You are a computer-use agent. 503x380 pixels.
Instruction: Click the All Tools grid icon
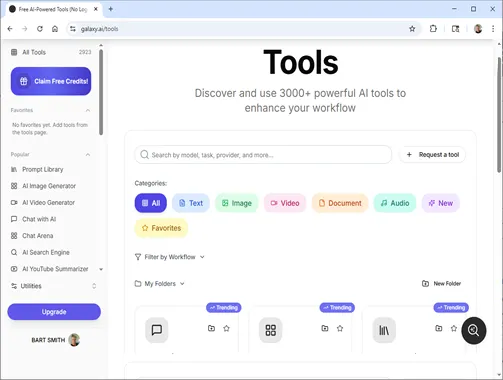pos(14,52)
